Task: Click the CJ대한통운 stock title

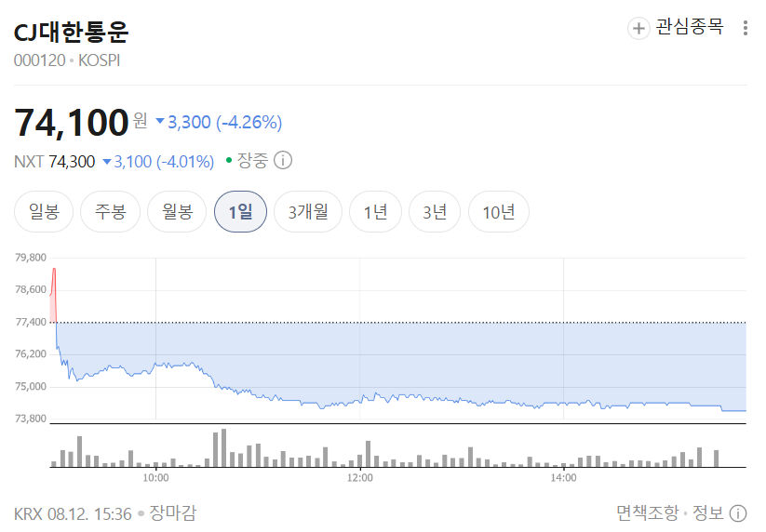Action: [x=72, y=32]
